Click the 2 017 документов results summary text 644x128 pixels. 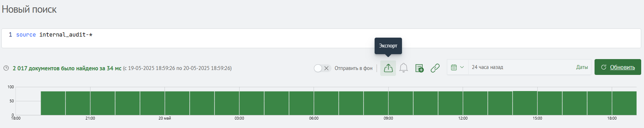(67, 68)
